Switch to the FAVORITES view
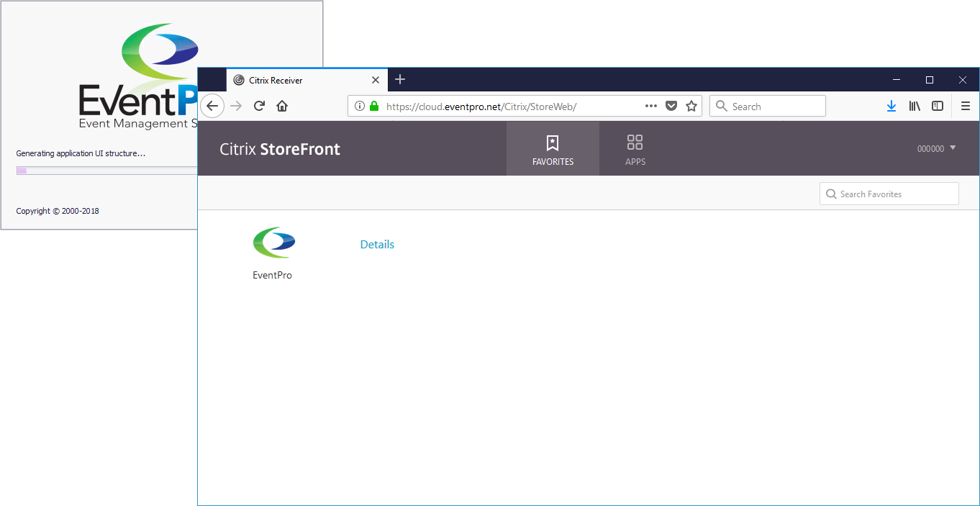This screenshot has width=980, height=506. point(553,149)
